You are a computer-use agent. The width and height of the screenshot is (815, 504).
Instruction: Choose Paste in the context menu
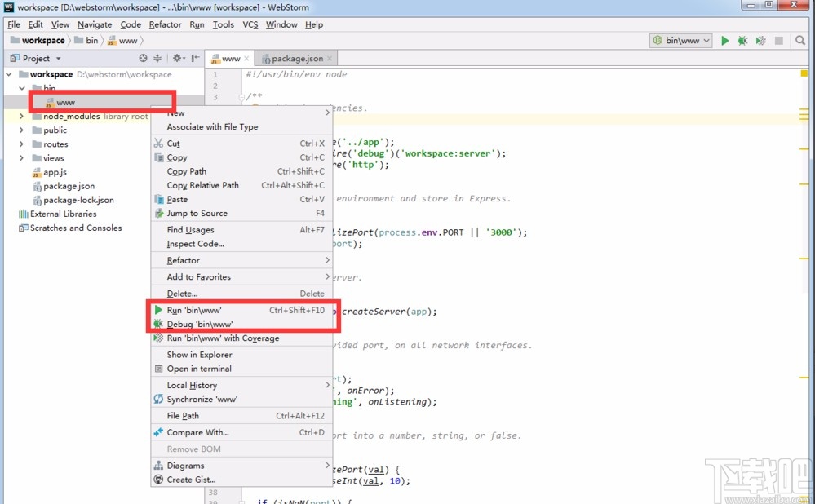point(241,200)
